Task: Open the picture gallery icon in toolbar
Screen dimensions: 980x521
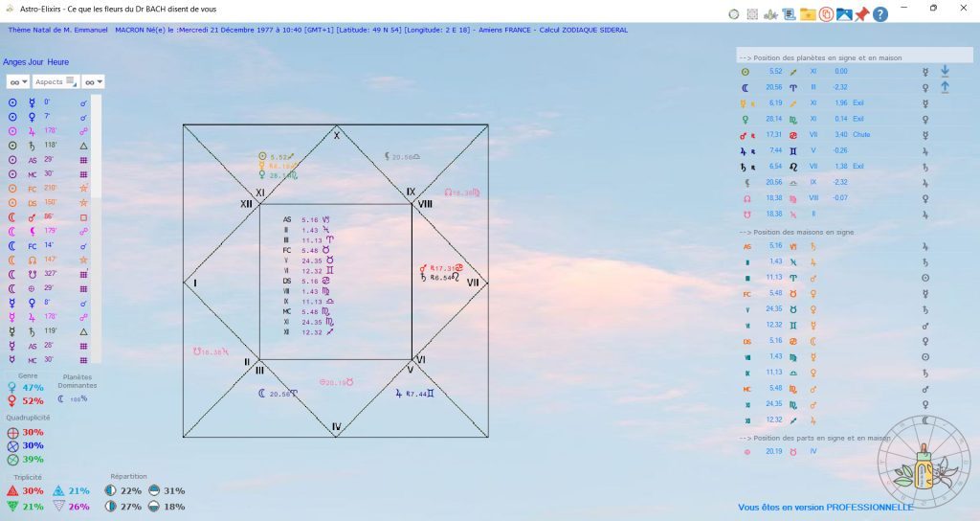Action: (x=844, y=14)
